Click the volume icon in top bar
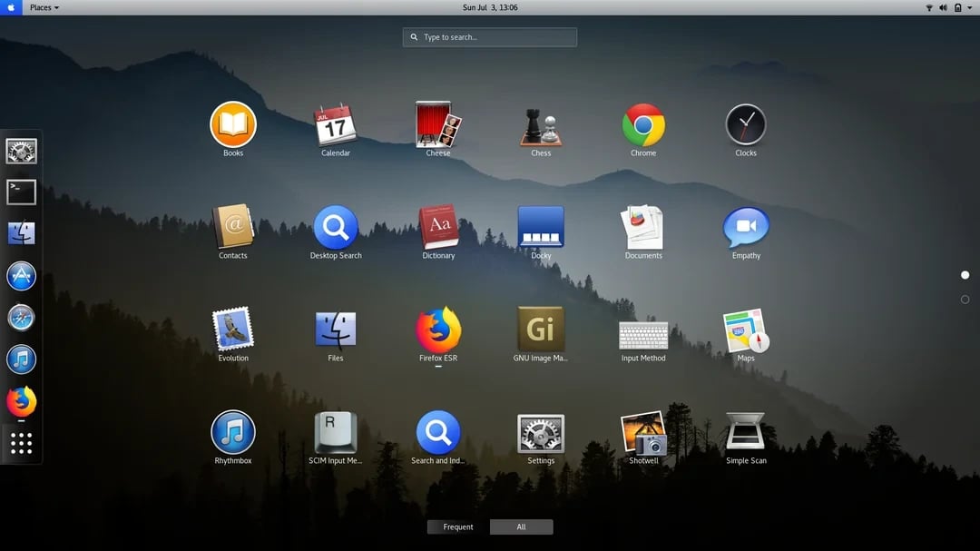Viewport: 980px width, 551px height. [943, 7]
